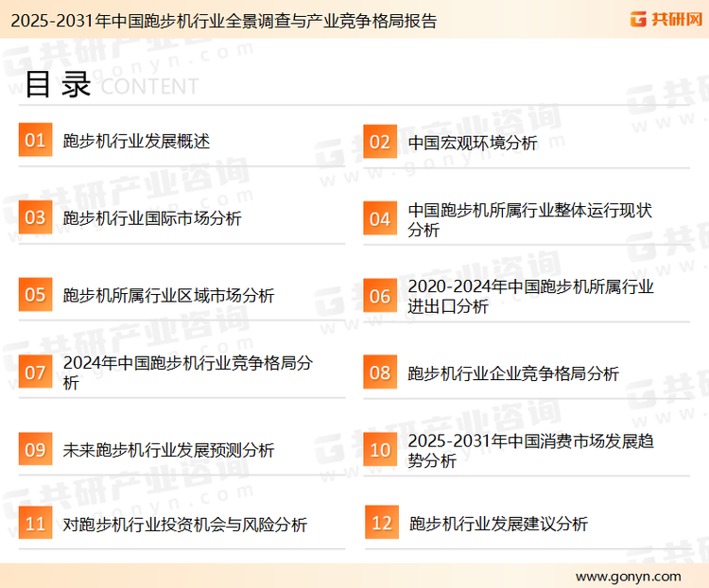Select chapter 中国宏观环境分析

(x=473, y=143)
